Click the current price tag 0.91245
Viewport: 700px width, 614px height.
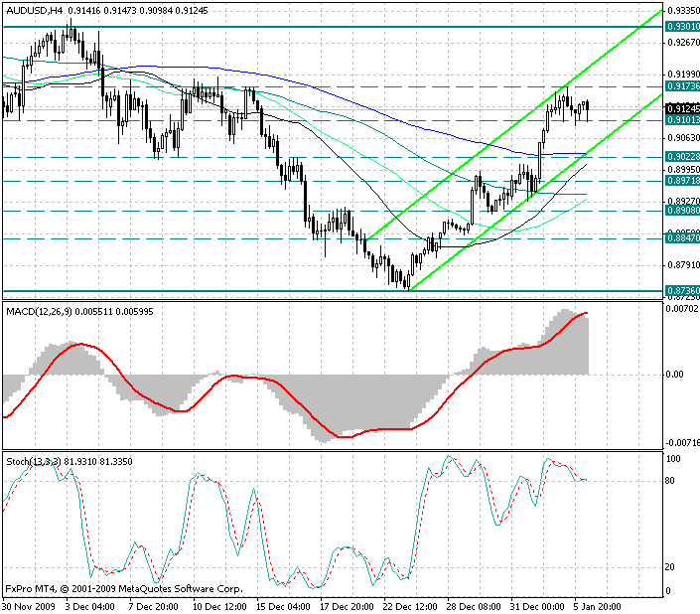[x=682, y=108]
